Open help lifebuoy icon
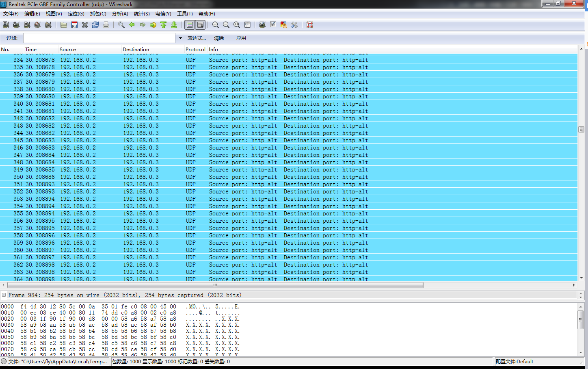588x369 pixels. 310,25
